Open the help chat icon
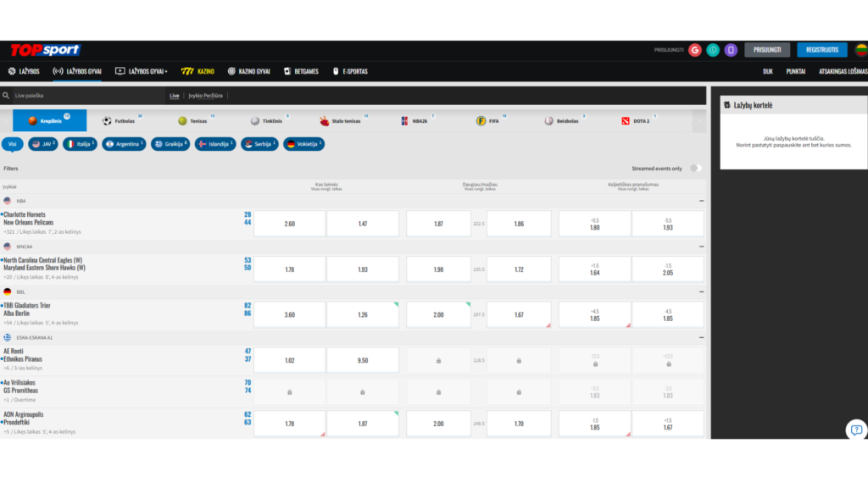Image resolution: width=868 pixels, height=488 pixels. 856,430
